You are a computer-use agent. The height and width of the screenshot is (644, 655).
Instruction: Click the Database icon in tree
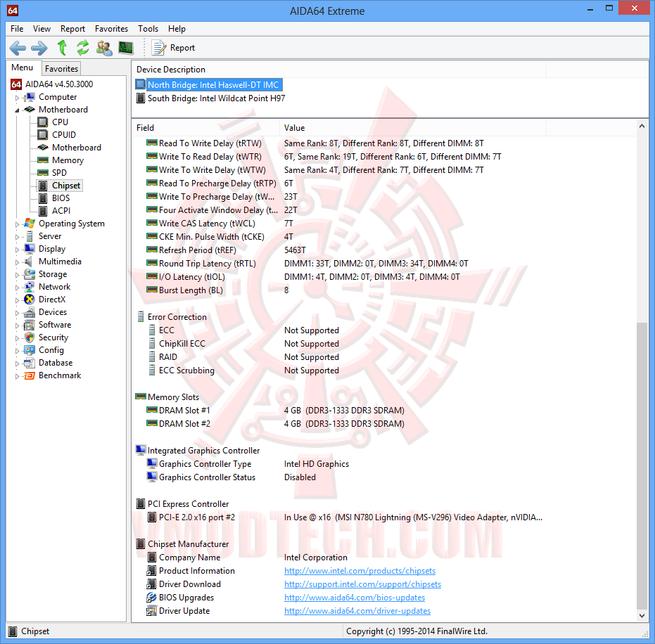(x=30, y=363)
